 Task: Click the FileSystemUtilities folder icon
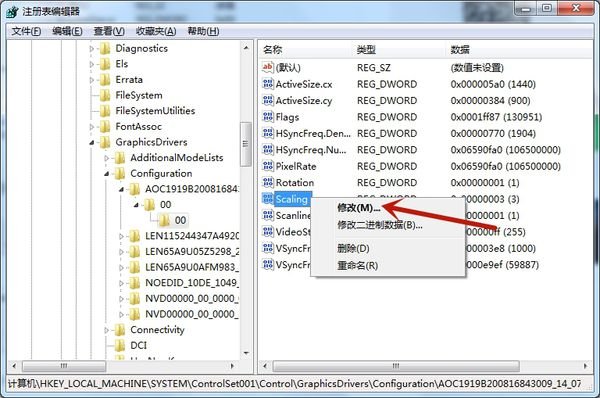point(105,111)
